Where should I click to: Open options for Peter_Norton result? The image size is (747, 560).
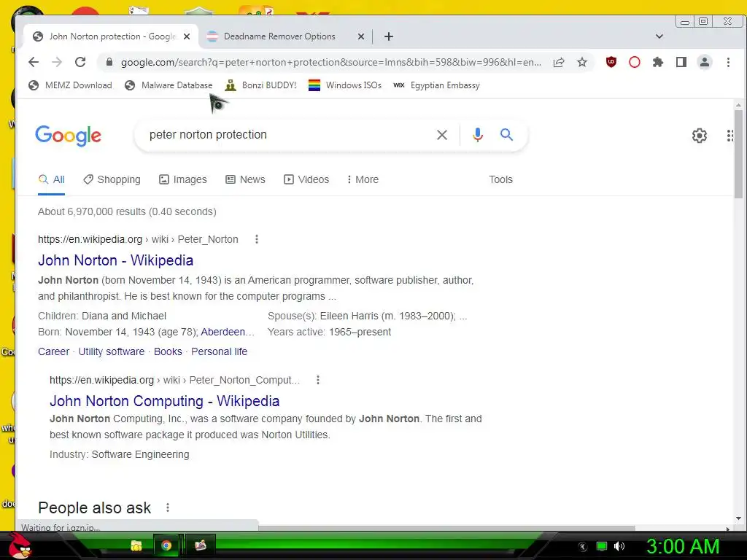point(257,239)
